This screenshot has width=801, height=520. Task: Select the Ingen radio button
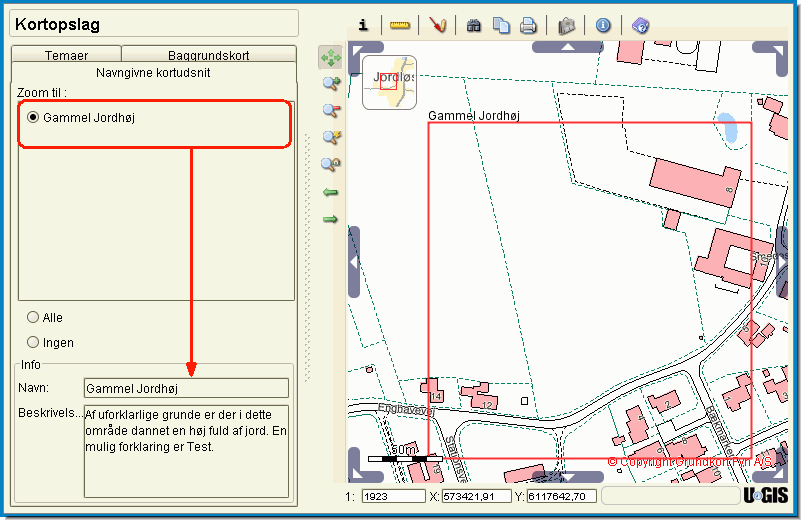pos(33,342)
